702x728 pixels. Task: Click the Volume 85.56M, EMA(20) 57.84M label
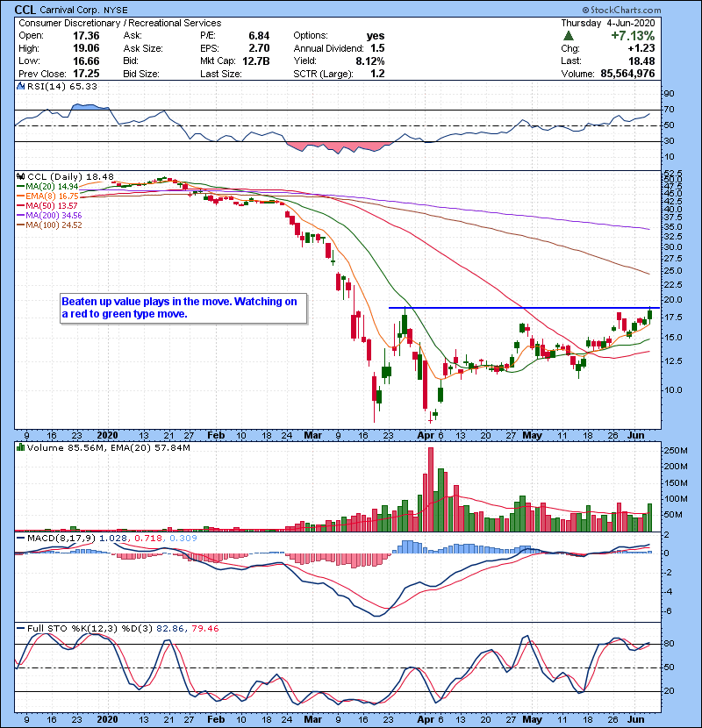(108, 447)
